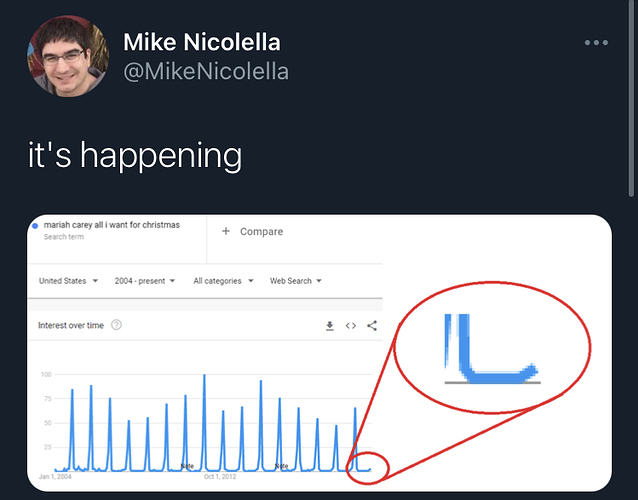Click the mariah carey search term field
This screenshot has height=500, width=638.
(111, 226)
